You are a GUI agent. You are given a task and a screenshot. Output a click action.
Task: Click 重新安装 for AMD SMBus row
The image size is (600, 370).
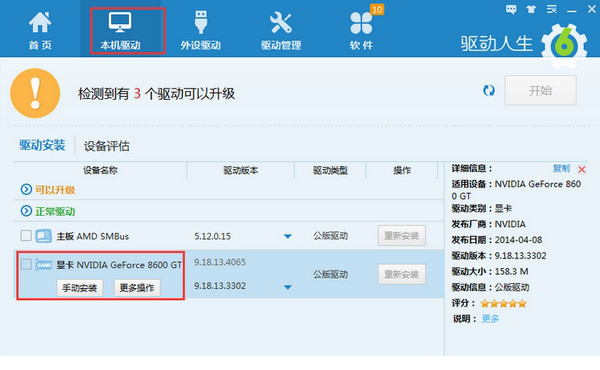tap(401, 236)
